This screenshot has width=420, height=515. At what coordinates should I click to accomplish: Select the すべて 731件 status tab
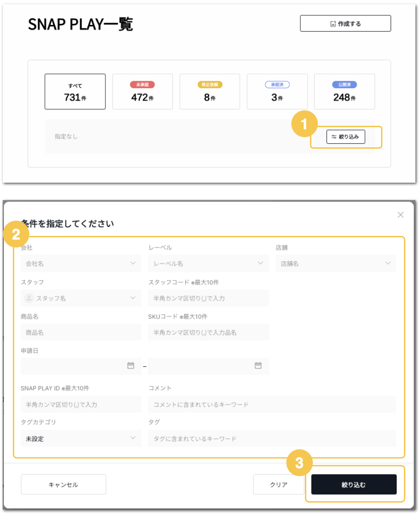tap(75, 92)
